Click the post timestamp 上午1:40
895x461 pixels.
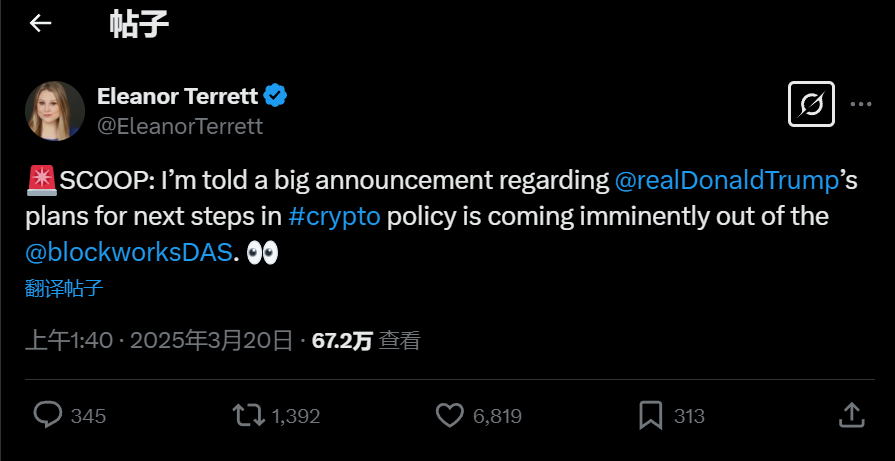pos(68,340)
